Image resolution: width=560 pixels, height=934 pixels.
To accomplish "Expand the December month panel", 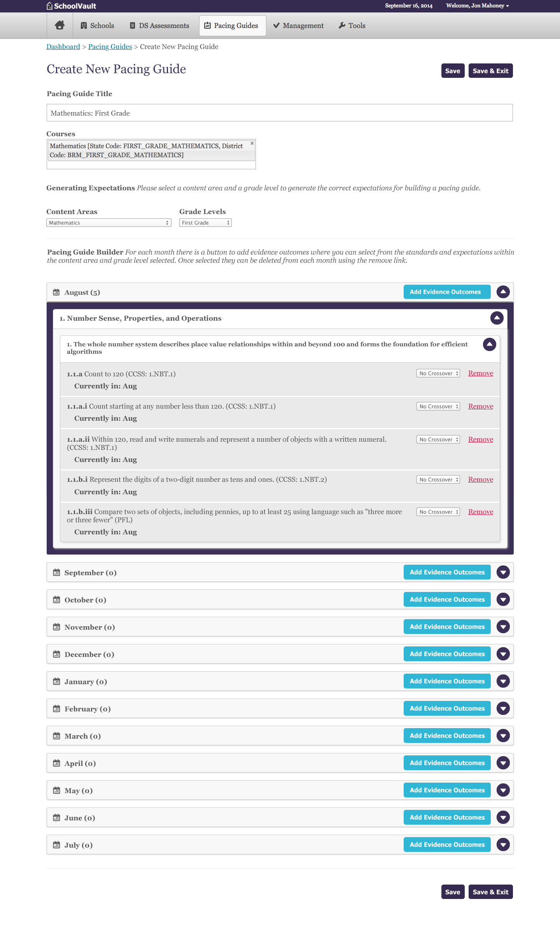I will (x=503, y=654).
